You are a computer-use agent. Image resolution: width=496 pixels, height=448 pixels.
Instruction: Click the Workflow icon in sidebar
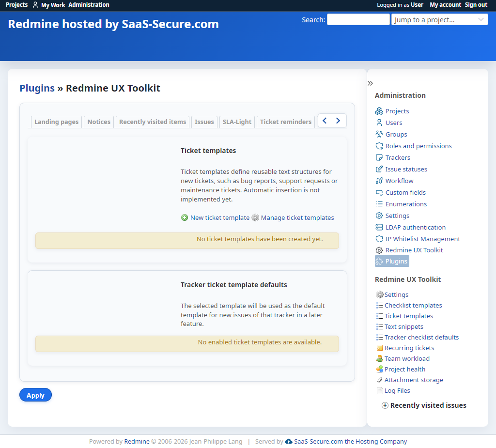(379, 181)
